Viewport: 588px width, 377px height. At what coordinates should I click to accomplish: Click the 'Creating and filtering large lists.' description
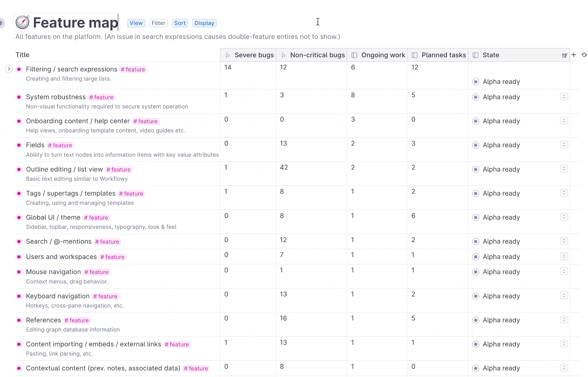pyautogui.click(x=69, y=79)
